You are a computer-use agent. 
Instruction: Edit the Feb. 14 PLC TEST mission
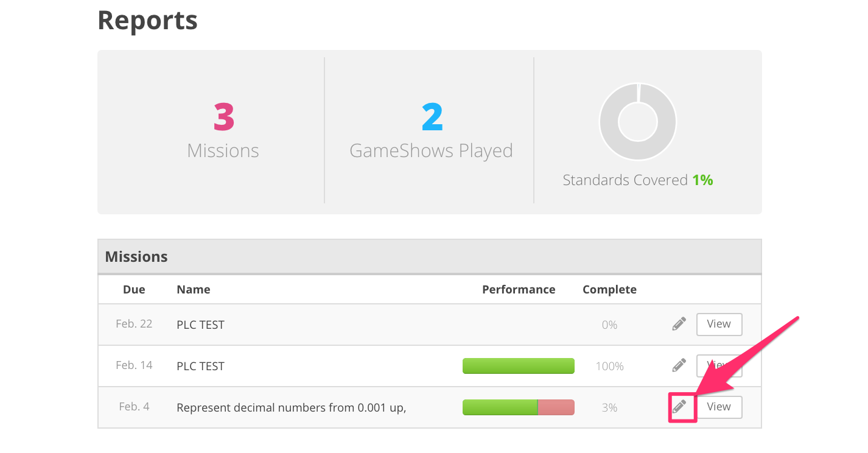click(x=679, y=365)
